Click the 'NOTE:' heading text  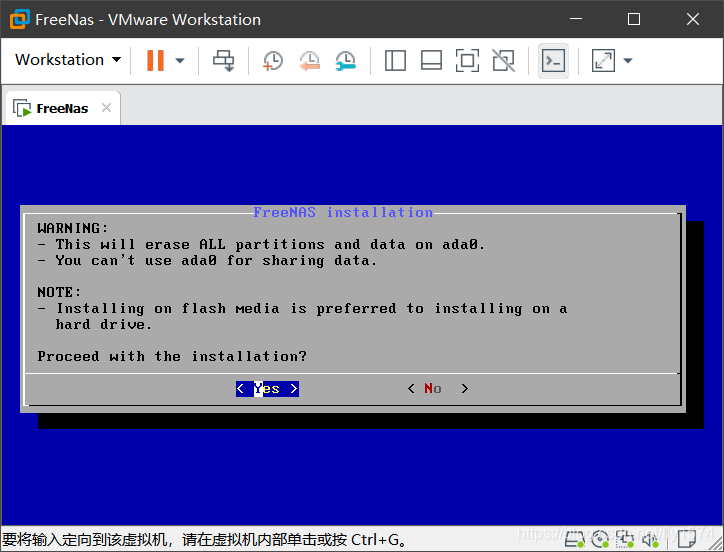[59, 292]
